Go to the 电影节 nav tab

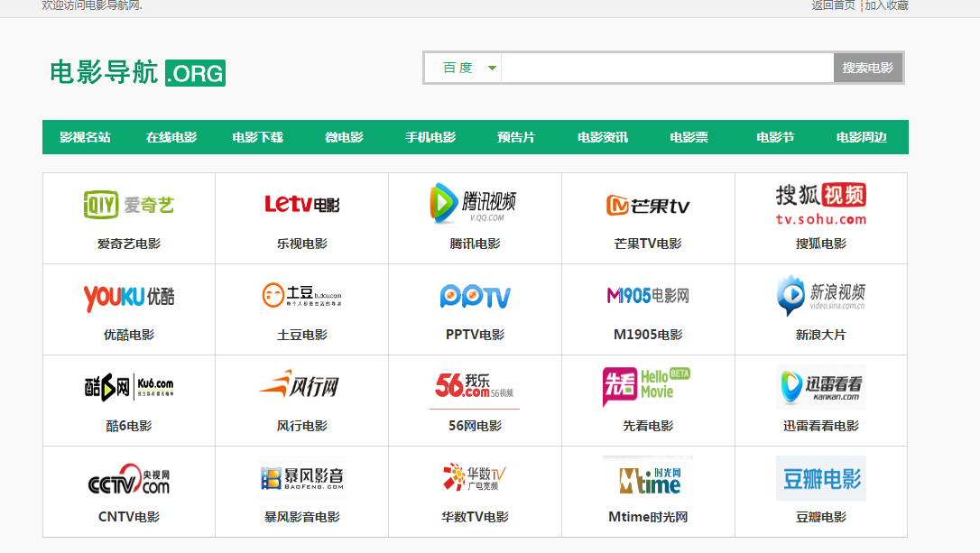click(775, 137)
